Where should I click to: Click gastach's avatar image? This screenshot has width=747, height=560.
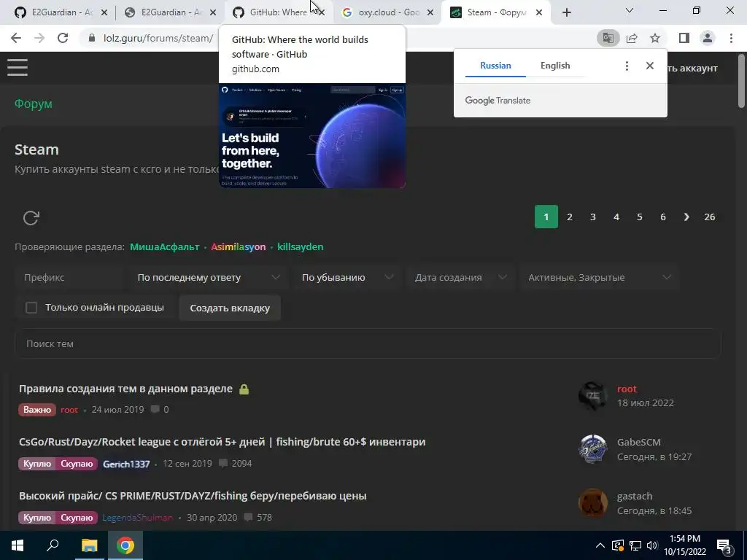[592, 503]
